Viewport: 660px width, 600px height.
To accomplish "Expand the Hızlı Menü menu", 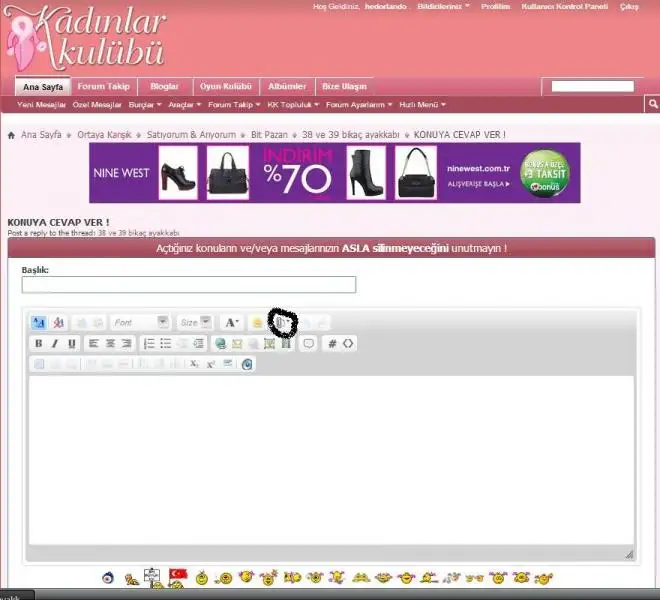I will [x=422, y=104].
